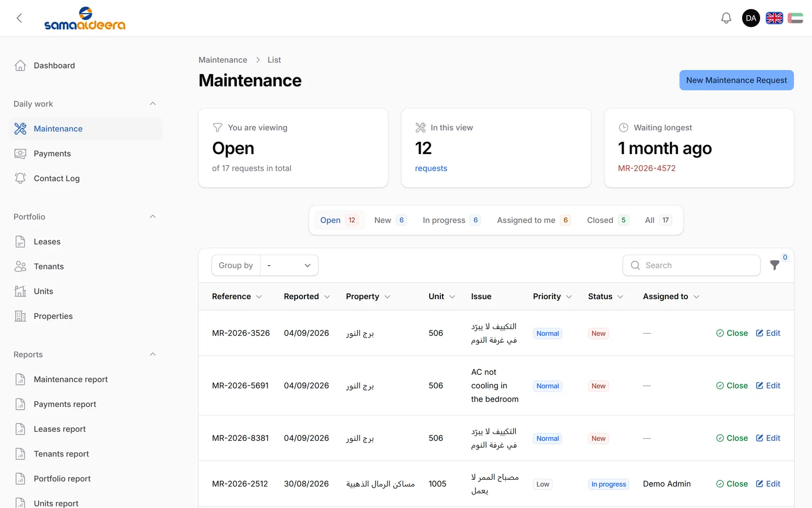Click the Tenants report icon

[x=20, y=454]
